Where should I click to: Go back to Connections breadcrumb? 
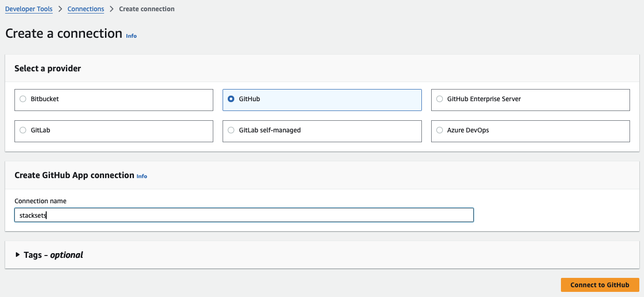(85, 9)
